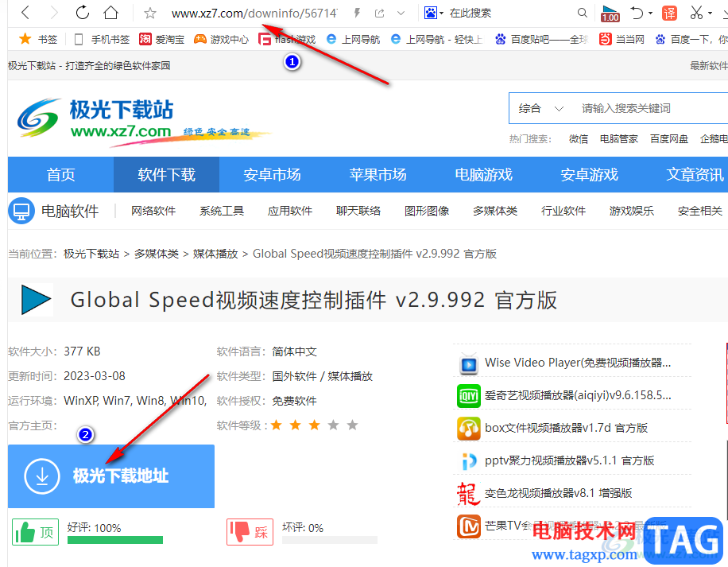Expand the address bar dropdown chevron
The image size is (728, 567).
point(401,14)
